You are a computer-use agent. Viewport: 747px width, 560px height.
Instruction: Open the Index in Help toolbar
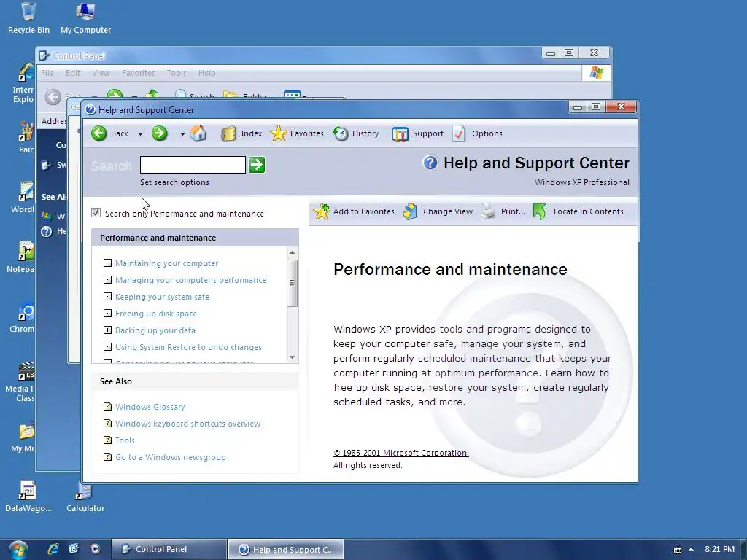[x=241, y=134]
